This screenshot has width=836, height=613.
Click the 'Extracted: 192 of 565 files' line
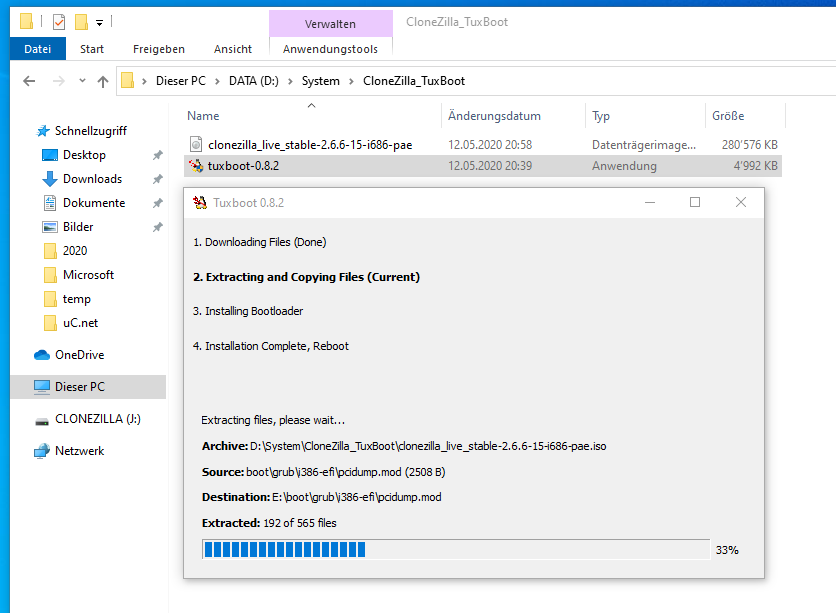pyautogui.click(x=269, y=523)
